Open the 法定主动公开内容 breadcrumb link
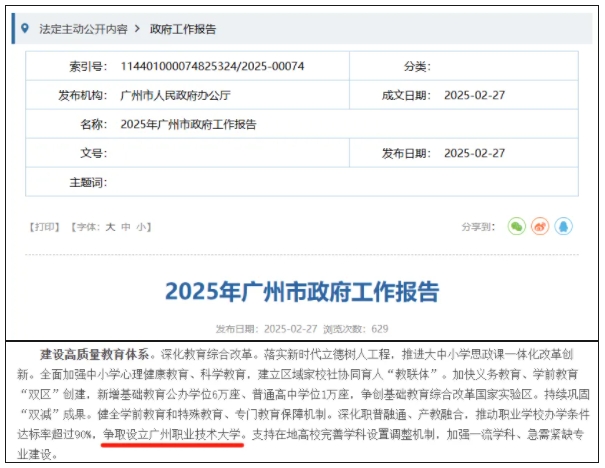Image resolution: width=605 pixels, height=468 pixels. tap(83, 29)
